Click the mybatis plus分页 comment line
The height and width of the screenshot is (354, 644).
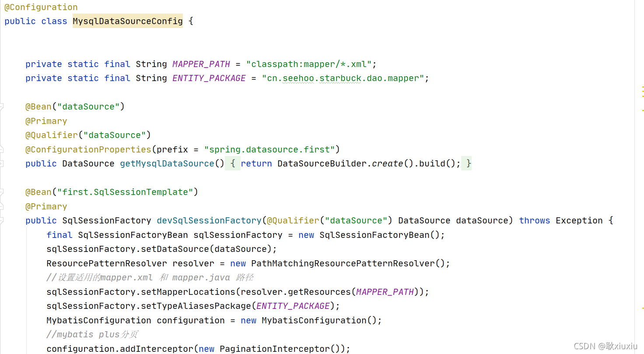pos(92,334)
